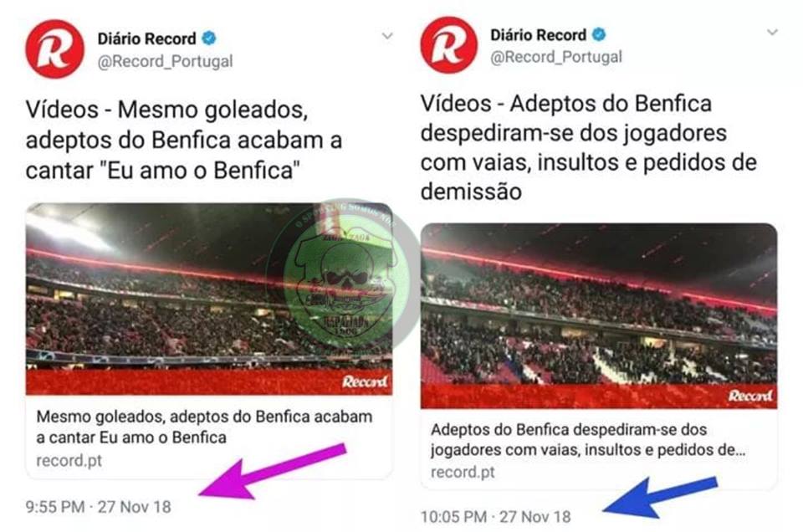Click the Diário Record name on the left tweet

146,38
